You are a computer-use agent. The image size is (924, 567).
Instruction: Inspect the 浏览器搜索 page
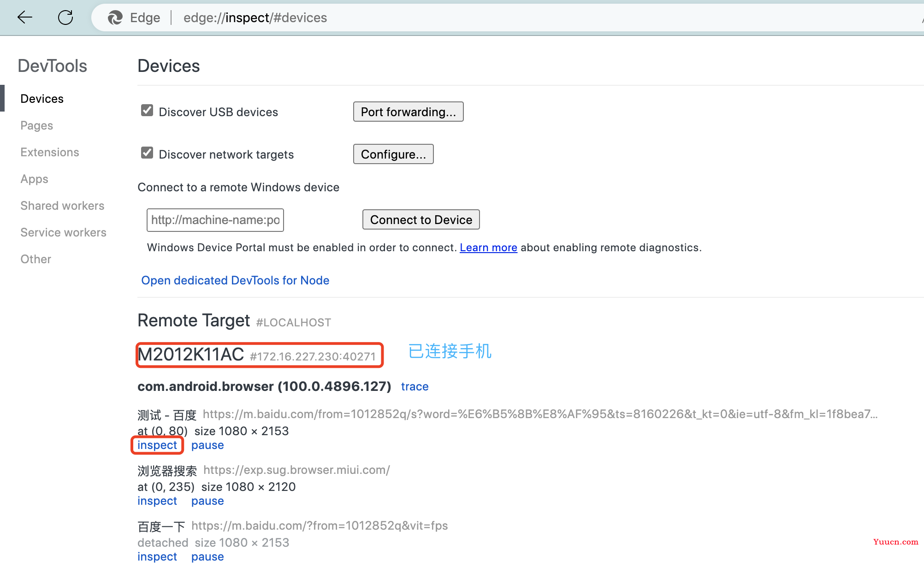click(x=157, y=501)
